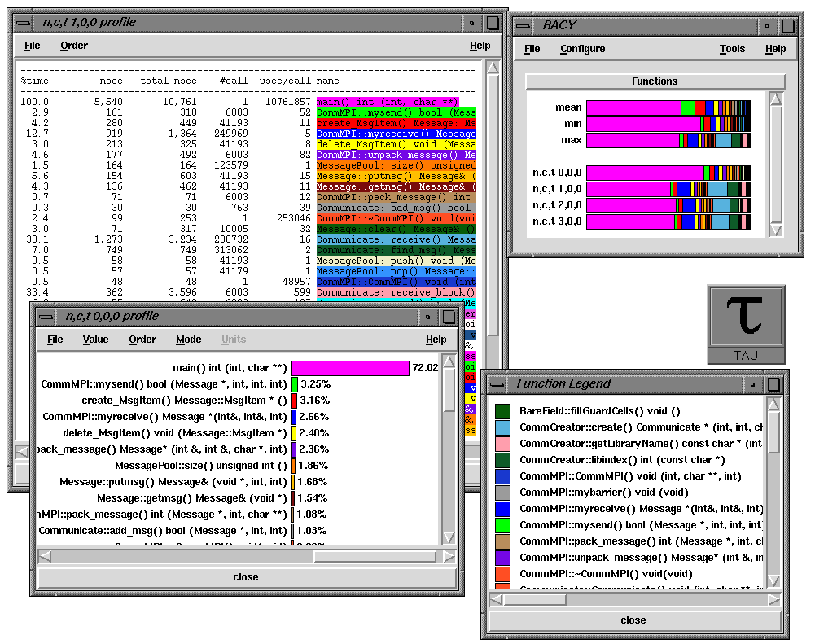Open File menu in n,c,t 0,0,0 profile
815x644 pixels.
tap(55, 340)
